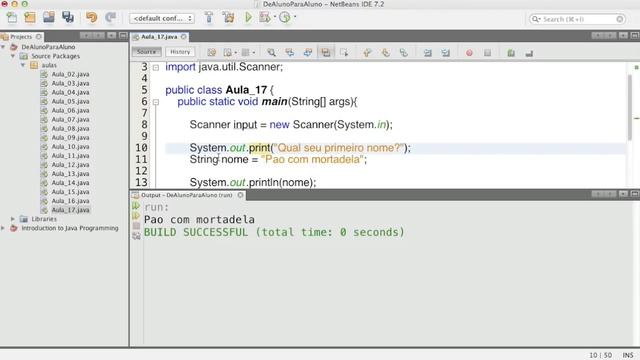Viewport: 640px width, 360px height.
Task: Expand Introduction to Java Programming project
Action: (x=3, y=228)
